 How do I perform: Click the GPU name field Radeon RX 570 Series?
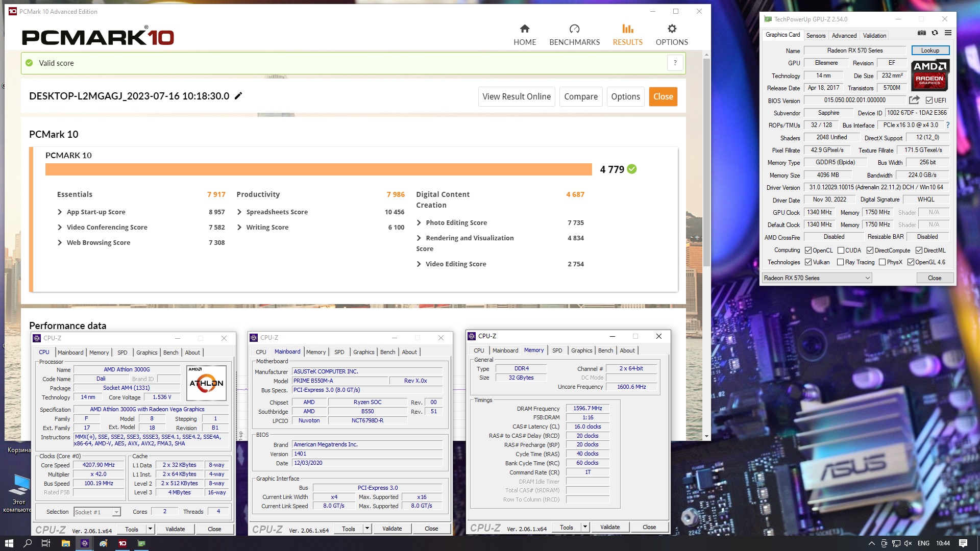[855, 51]
